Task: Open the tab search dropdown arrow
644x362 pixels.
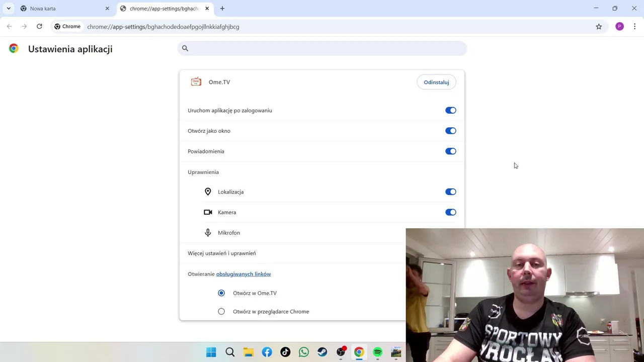Action: tap(9, 9)
